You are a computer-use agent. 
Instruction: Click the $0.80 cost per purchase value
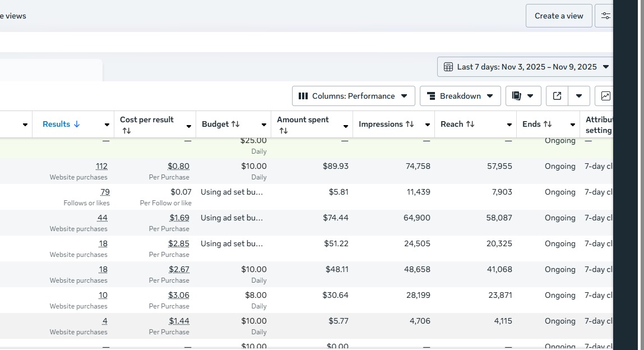pyautogui.click(x=178, y=166)
